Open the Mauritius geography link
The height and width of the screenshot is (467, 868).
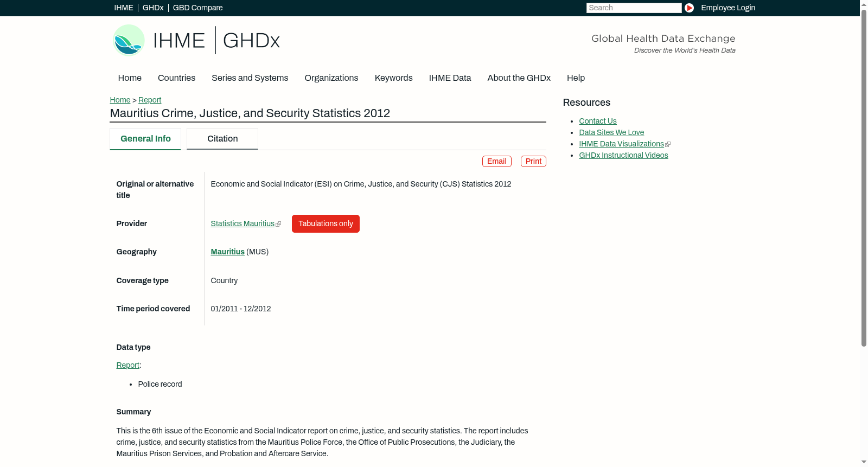(x=228, y=252)
